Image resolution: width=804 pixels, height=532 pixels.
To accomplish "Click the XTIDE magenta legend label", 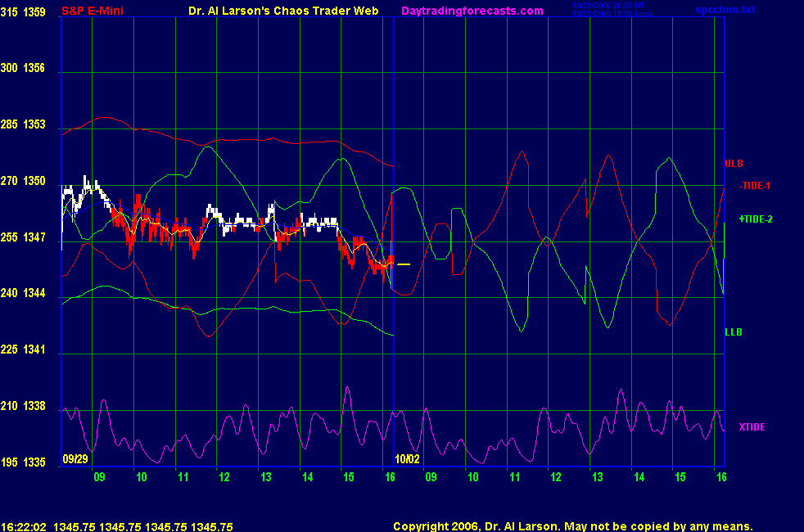I will tap(752, 427).
